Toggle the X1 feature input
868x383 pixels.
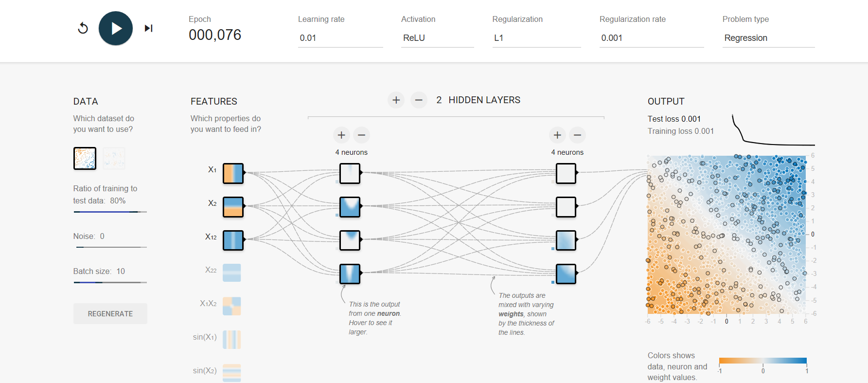click(233, 173)
